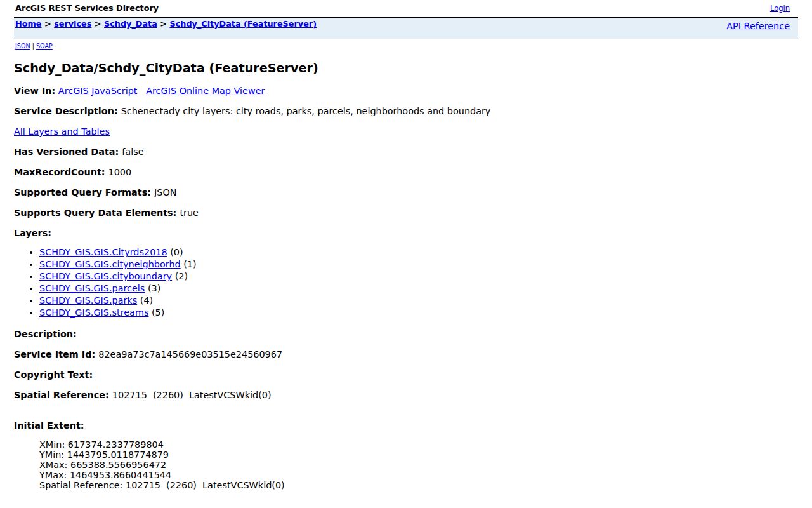
Task: Open the Schdy_Data breadcrumb folder
Action: (131, 24)
